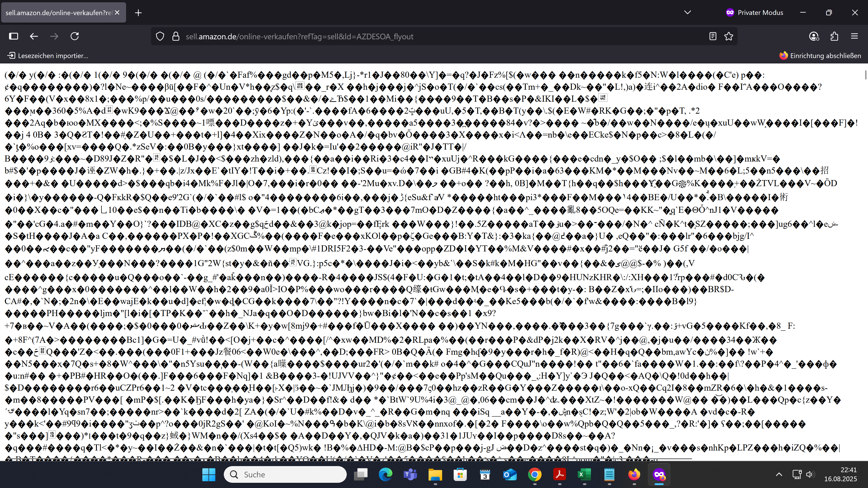Open extensions puzzle icon

tap(834, 36)
